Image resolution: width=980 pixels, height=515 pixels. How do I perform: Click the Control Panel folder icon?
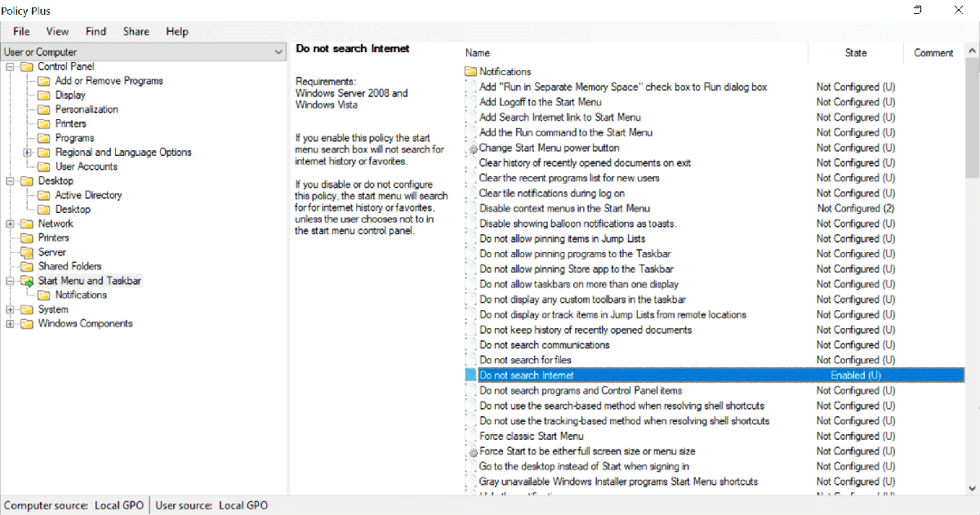tap(26, 67)
